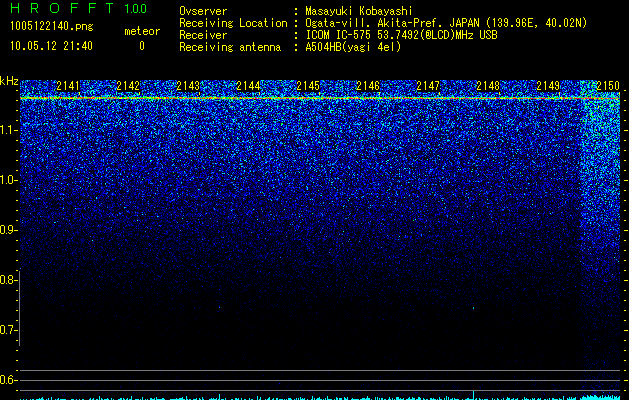629x400 pixels.
Task: Click the meteor count label
Action: pos(142,31)
